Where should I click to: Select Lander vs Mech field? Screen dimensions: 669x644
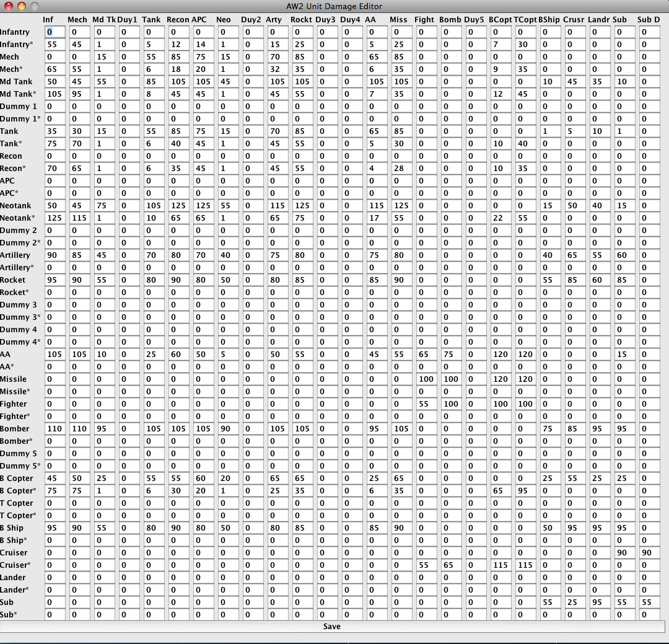click(x=79, y=578)
